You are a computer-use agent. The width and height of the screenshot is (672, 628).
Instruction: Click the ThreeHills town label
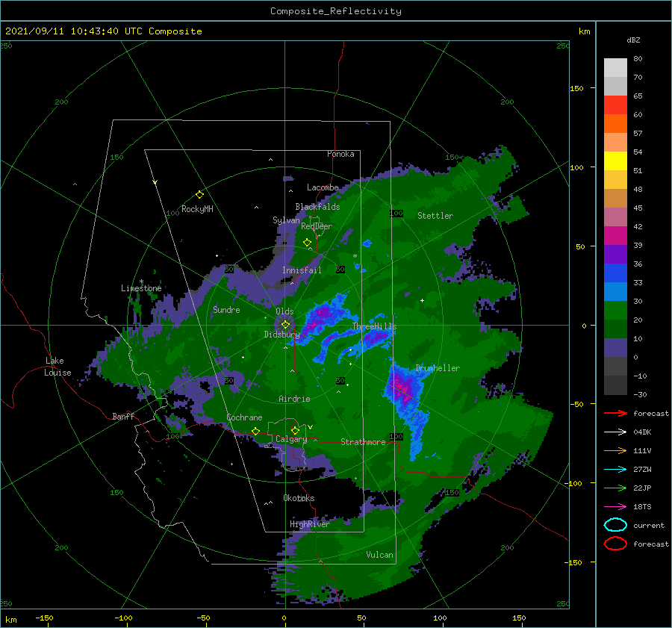click(x=374, y=326)
